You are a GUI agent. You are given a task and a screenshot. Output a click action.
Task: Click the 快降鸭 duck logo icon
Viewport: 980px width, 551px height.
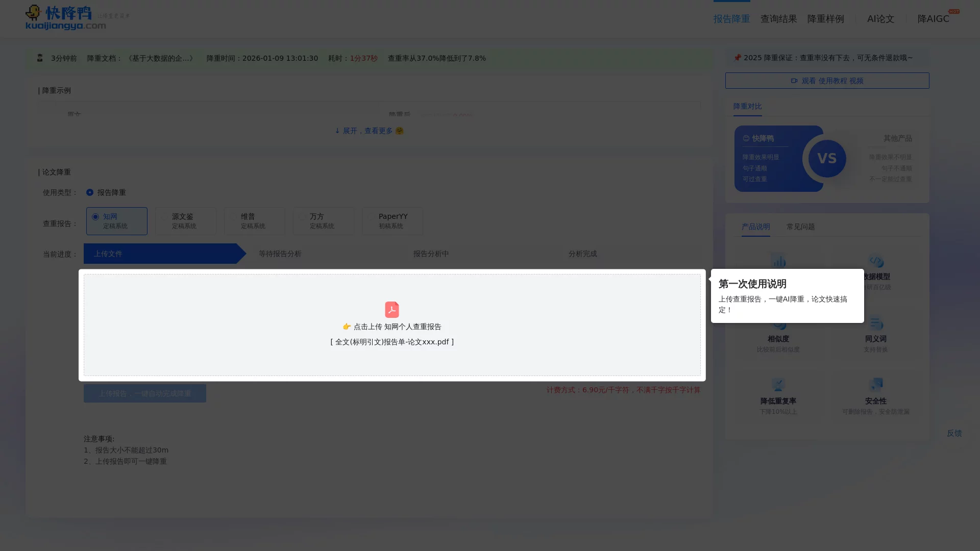33,12
